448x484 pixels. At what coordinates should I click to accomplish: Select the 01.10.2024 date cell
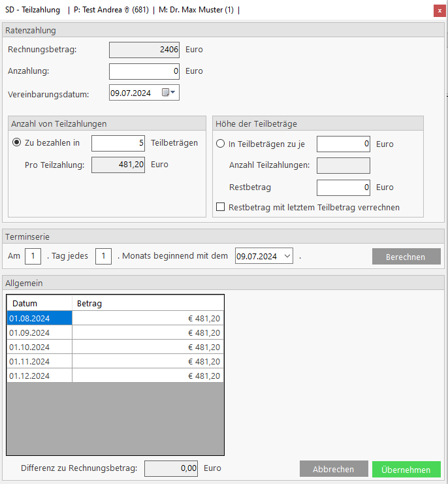39,347
